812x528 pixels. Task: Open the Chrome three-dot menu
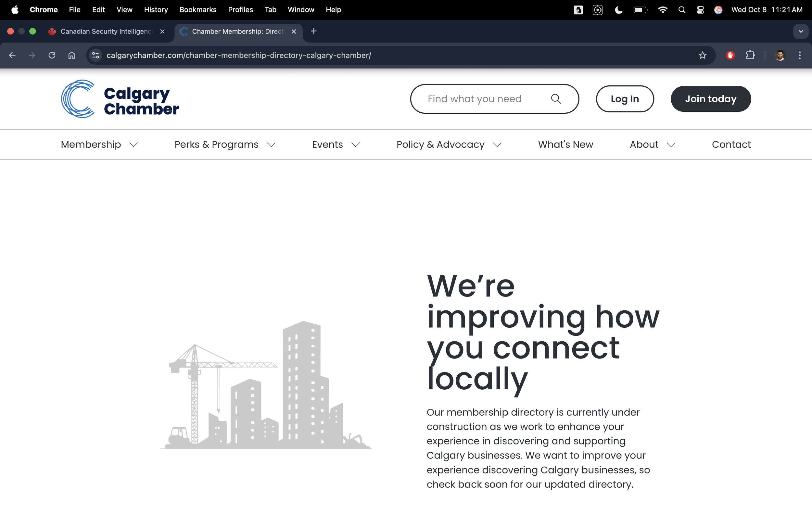coord(799,55)
